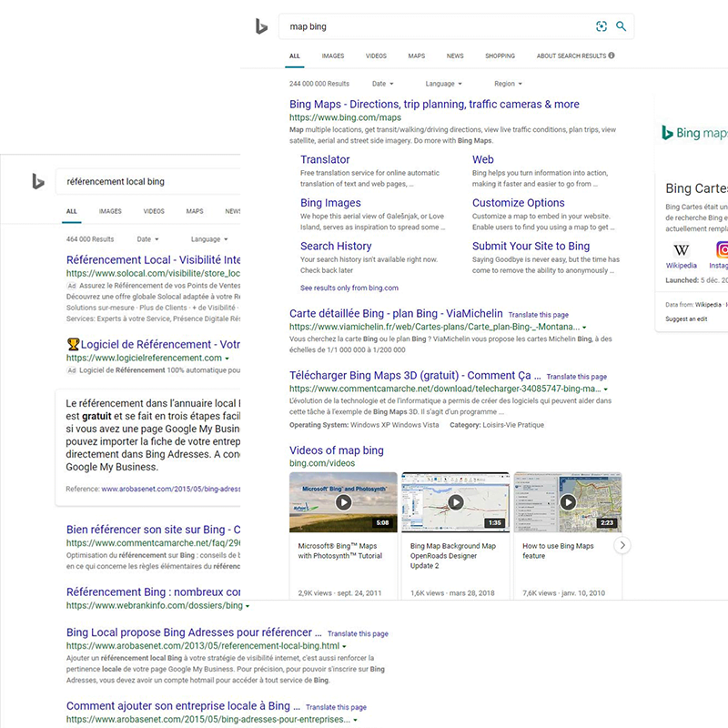The image size is (728, 728).
Task: Expand arrow next to viamichelin.fr URL
Action: pos(584,328)
